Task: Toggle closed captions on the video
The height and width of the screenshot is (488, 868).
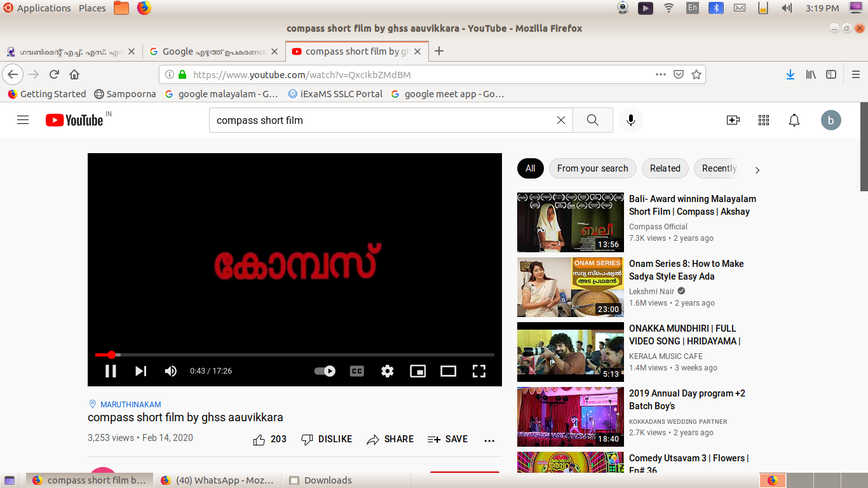Action: 357,371
